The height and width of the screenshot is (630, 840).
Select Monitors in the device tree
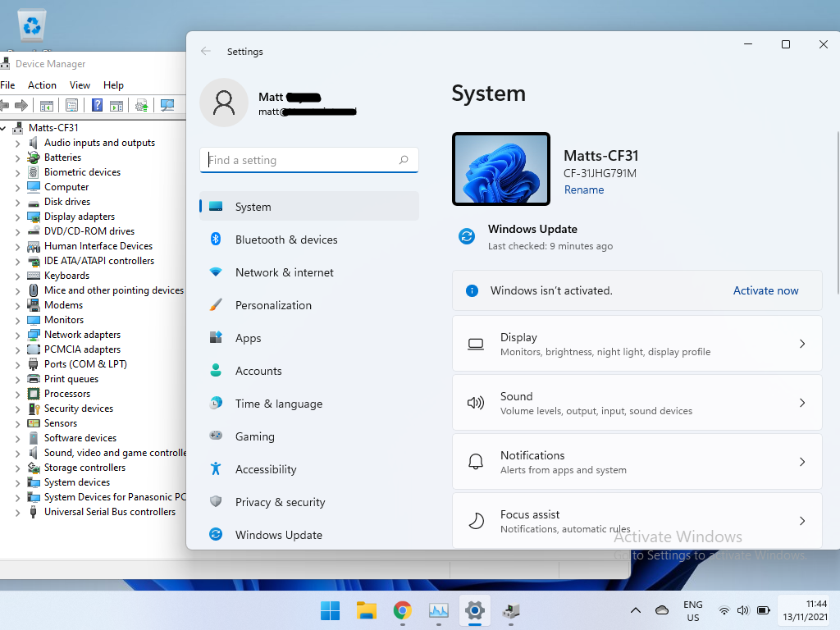point(64,320)
